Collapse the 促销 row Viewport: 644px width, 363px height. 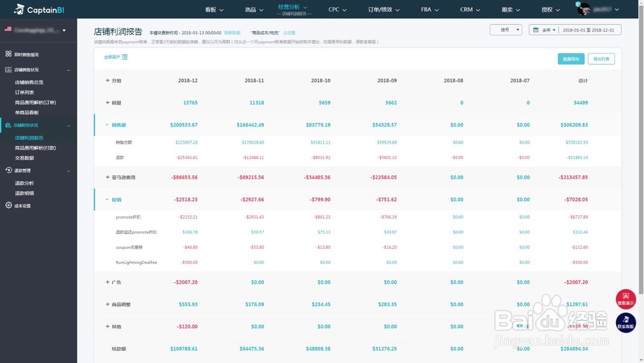(107, 199)
